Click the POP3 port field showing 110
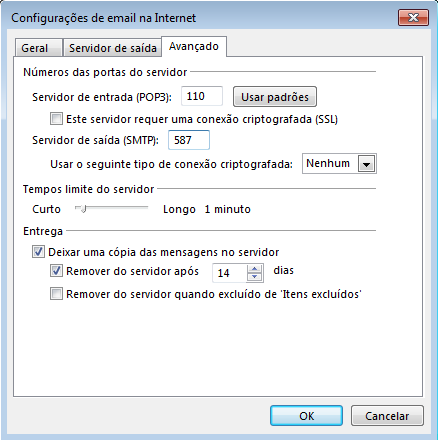The height and width of the screenshot is (440, 438). (x=202, y=96)
